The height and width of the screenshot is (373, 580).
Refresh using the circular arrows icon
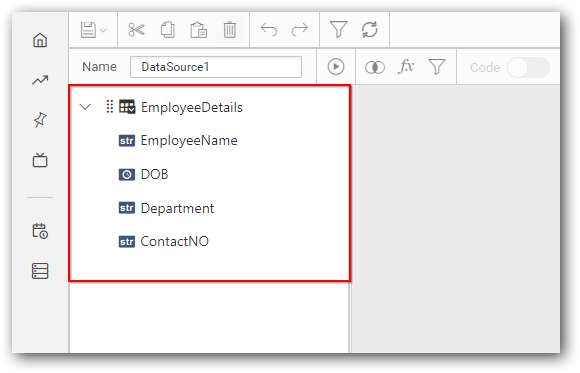370,30
